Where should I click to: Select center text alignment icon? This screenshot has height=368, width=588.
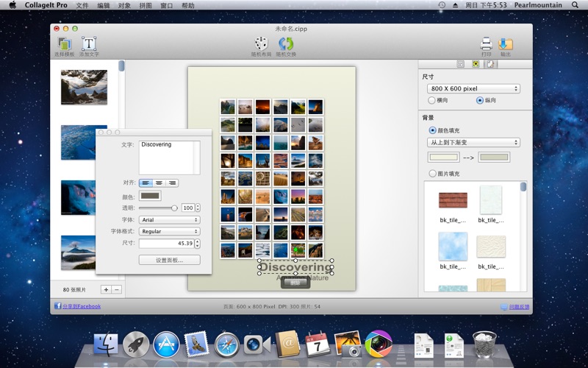159,183
